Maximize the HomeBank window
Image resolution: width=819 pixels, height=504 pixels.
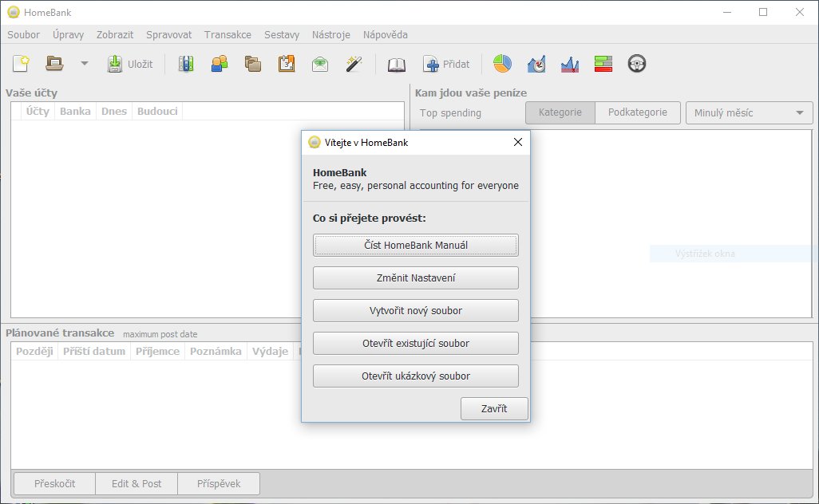point(763,12)
